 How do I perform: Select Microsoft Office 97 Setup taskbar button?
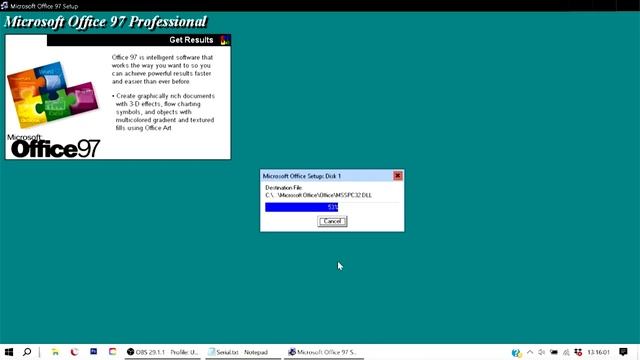point(323,352)
